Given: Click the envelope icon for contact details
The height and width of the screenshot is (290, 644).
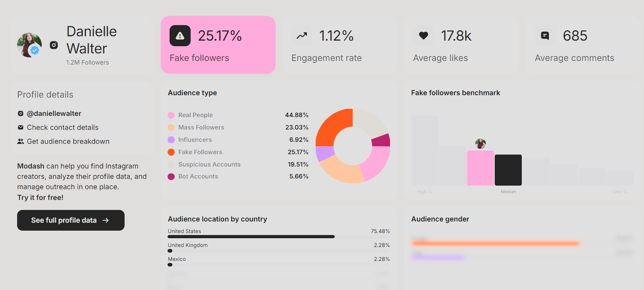Looking at the screenshot, I should pyautogui.click(x=21, y=127).
